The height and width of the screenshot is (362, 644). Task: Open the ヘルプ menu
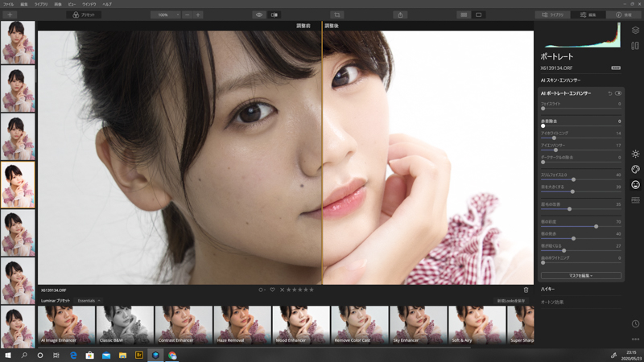pyautogui.click(x=107, y=4)
